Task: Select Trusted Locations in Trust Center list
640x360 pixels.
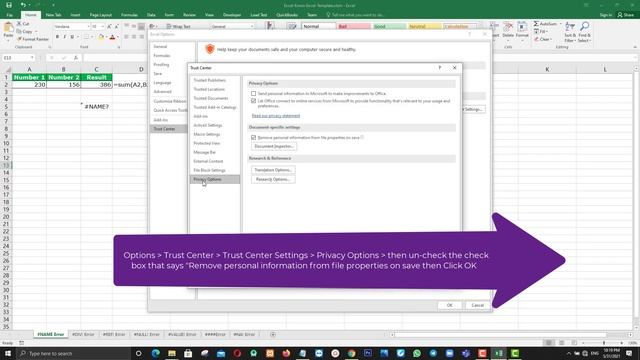Action: (209, 89)
